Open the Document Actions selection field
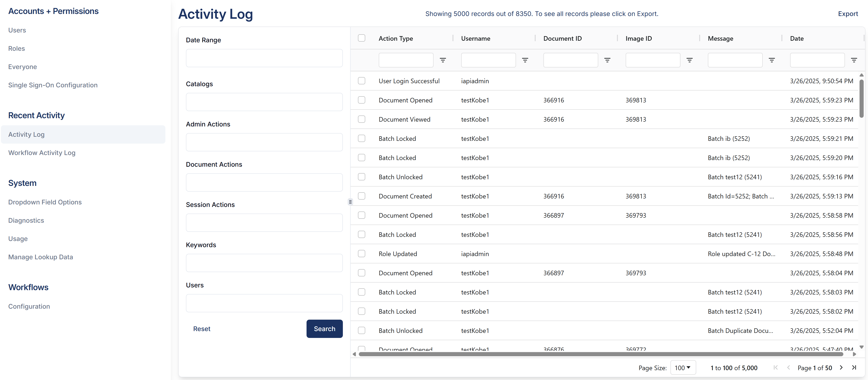Screen dimensions: 868x380 (x=264, y=182)
